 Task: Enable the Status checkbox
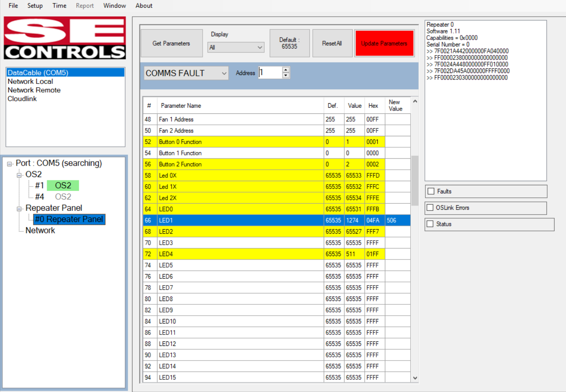click(x=430, y=224)
